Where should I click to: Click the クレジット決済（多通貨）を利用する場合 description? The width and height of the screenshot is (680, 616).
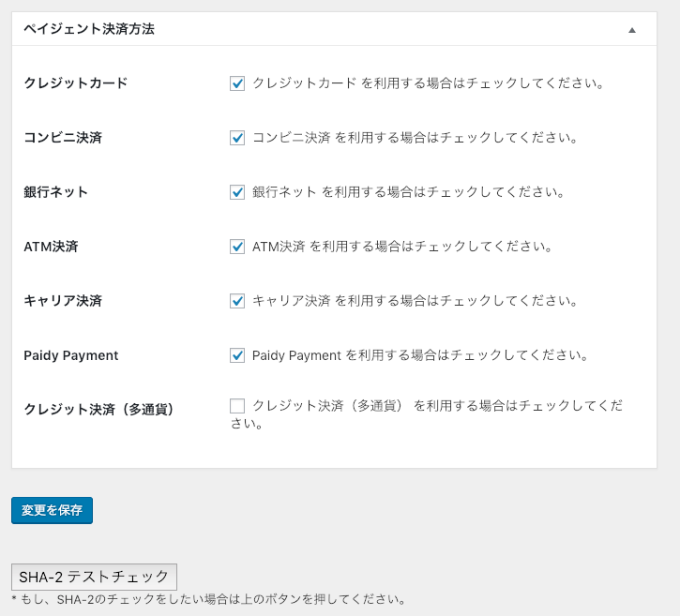point(427,414)
